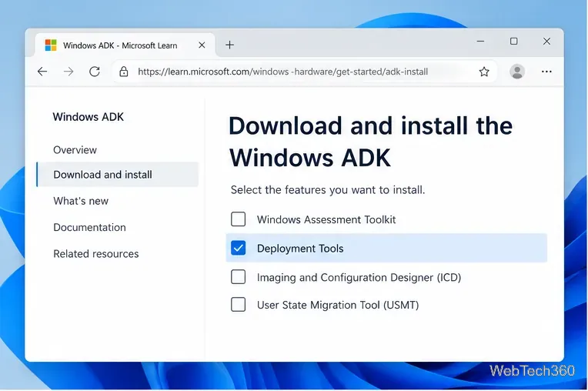
Task: Tick User State Migration Tool (USMT) checkbox
Action: click(x=238, y=304)
